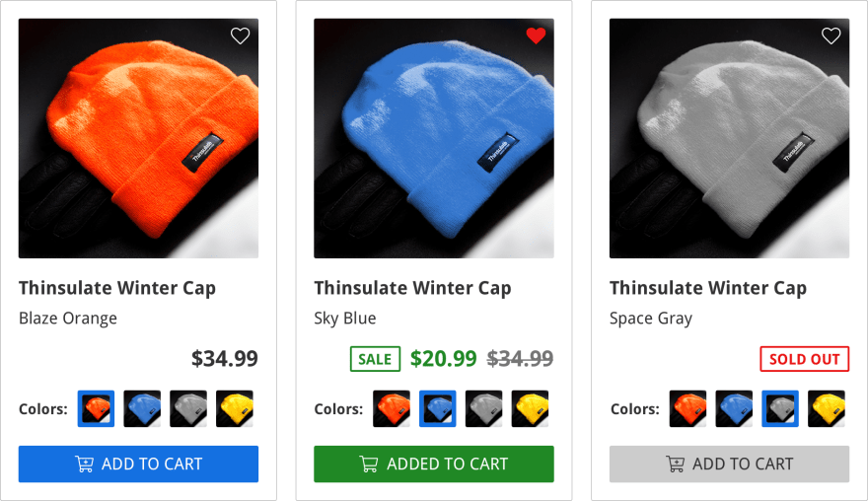This screenshot has height=501, width=868.
Task: Choose yellow swatch on the Space Gray card
Action: [x=827, y=408]
